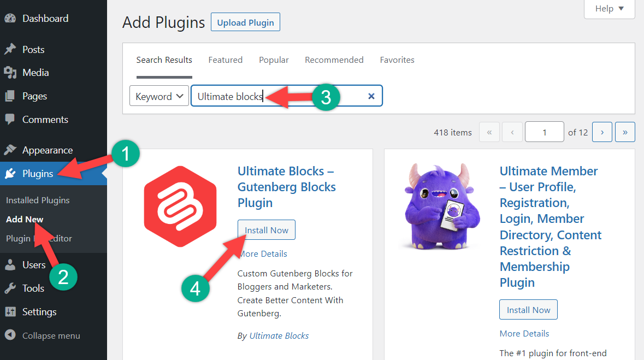Open the Media menu
Screen dimensions: 644x360
36,73
